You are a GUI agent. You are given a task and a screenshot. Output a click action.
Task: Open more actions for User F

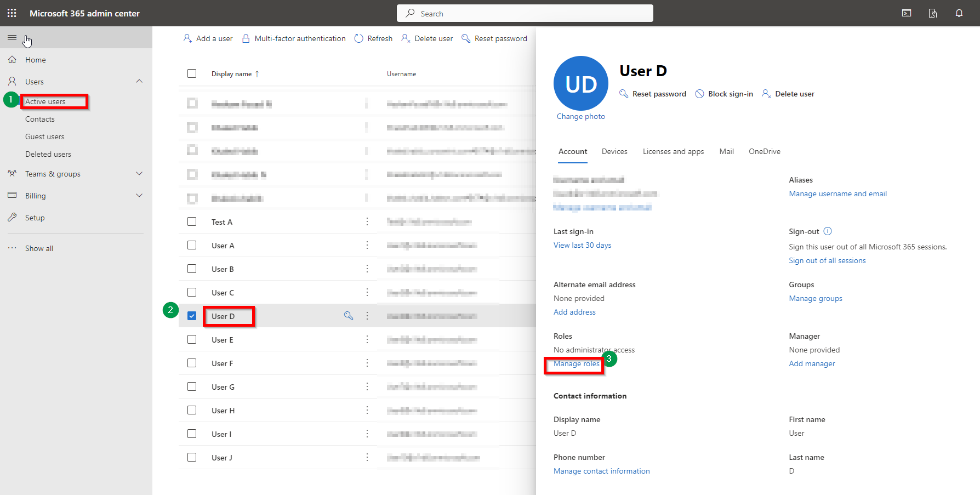(x=367, y=363)
